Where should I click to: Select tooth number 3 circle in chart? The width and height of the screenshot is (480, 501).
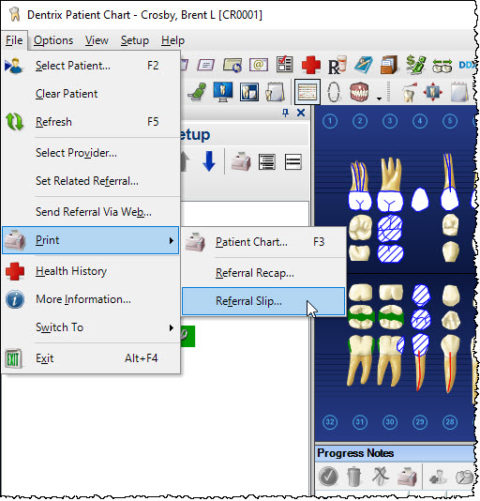[x=390, y=121]
